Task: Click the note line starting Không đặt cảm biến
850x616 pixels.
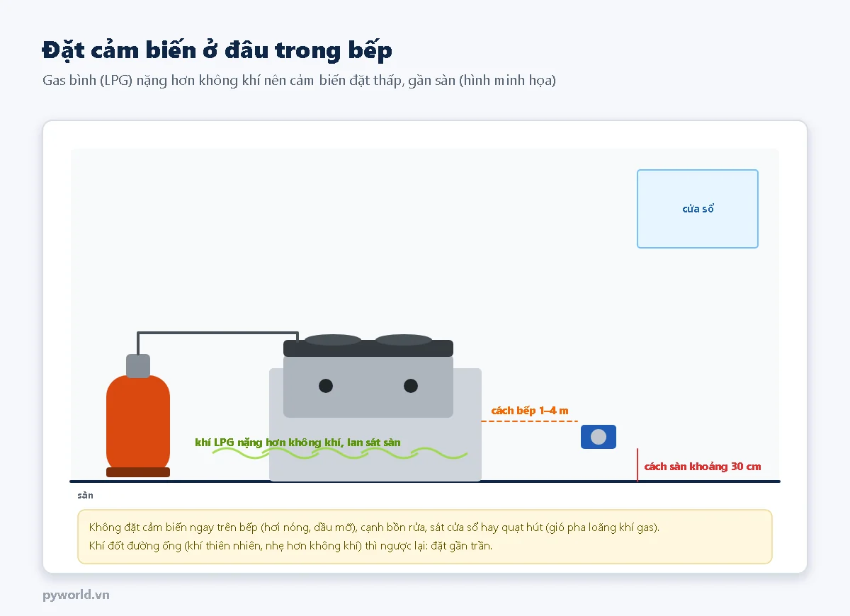Action: pyautogui.click(x=374, y=527)
